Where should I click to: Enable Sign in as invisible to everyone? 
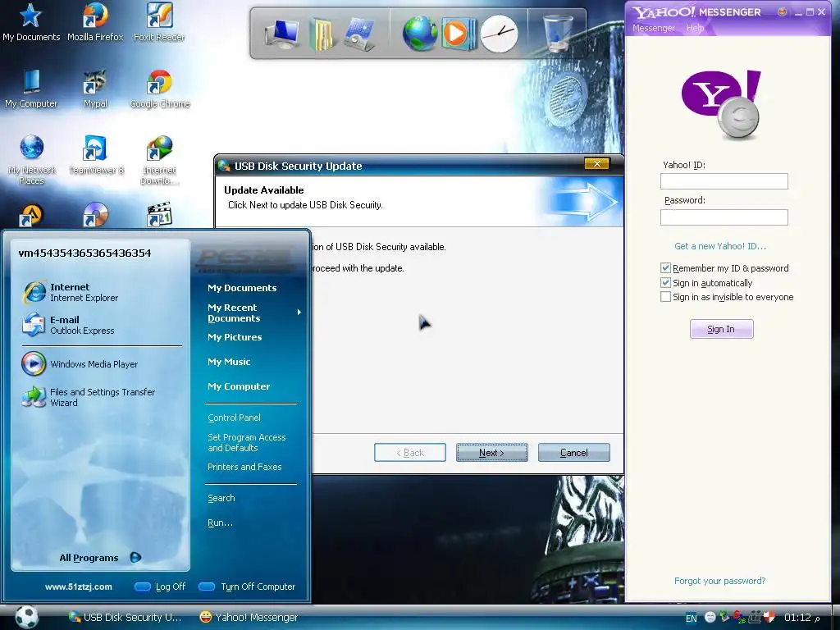pos(665,297)
